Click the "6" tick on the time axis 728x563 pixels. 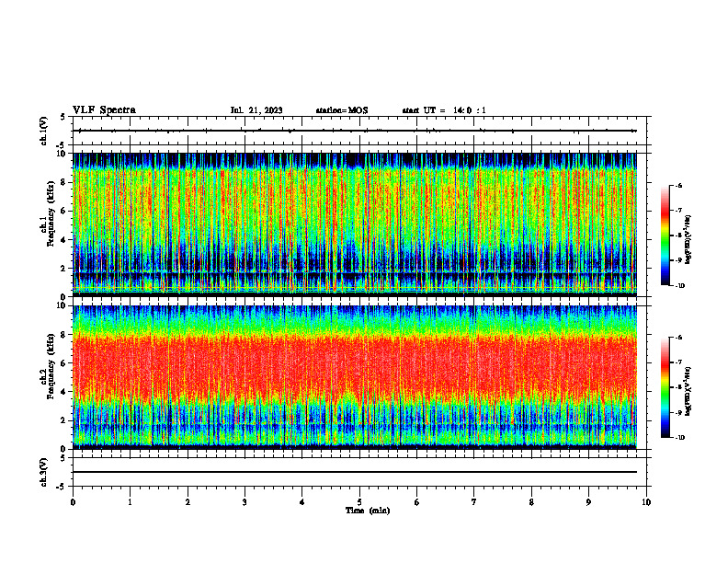417,502
